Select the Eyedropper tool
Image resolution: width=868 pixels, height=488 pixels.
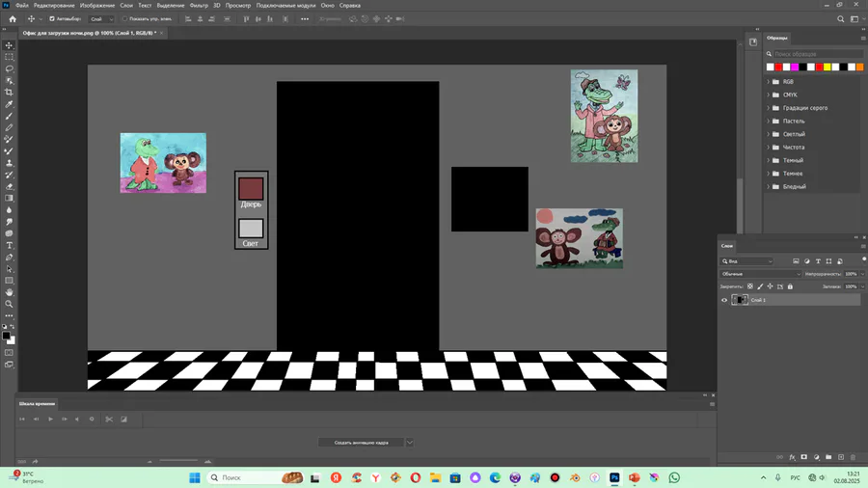9,104
